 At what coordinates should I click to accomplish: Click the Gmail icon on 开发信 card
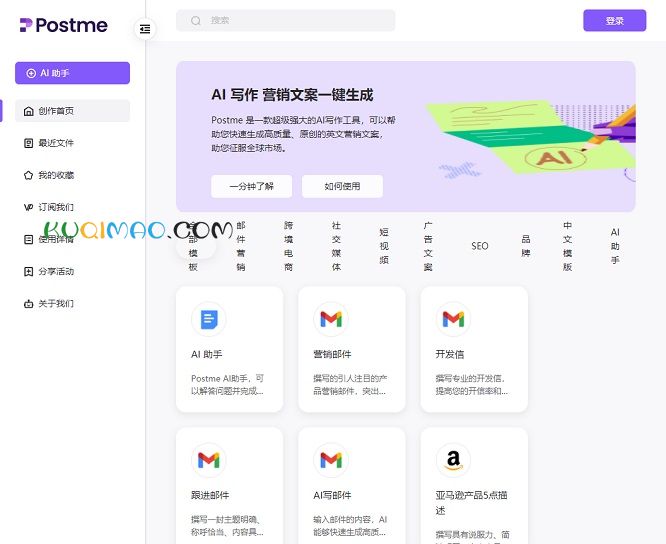tap(453, 319)
